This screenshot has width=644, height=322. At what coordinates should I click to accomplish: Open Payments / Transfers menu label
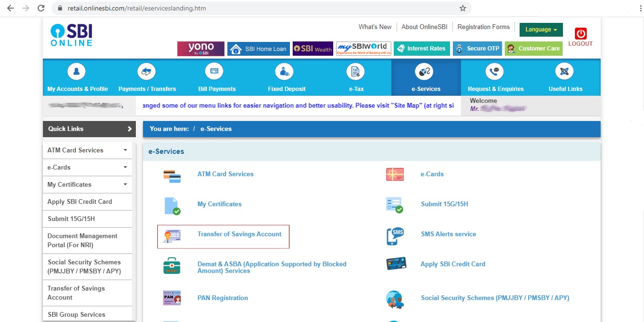147,89
